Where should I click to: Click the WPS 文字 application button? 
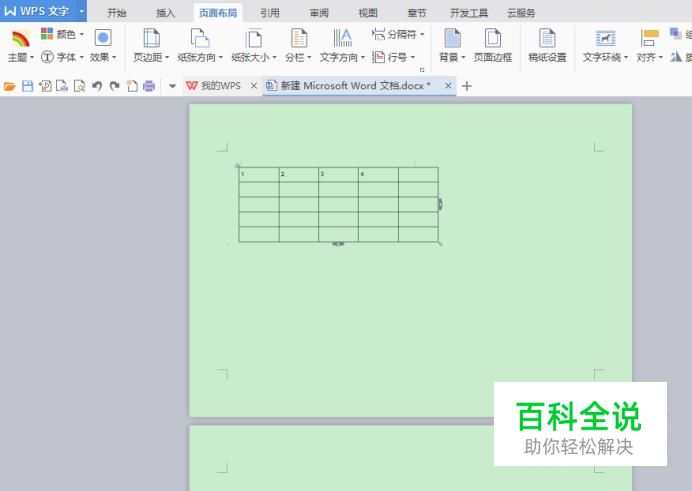39,11
